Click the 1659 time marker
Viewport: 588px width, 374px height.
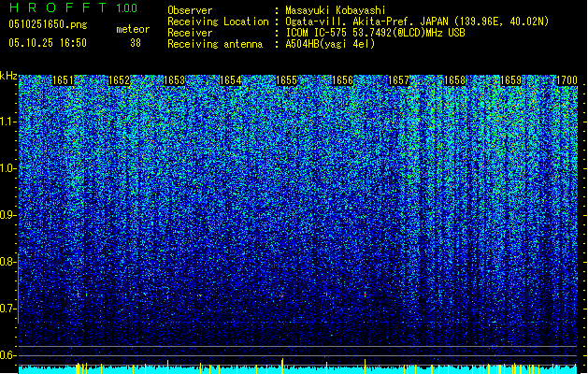point(510,80)
